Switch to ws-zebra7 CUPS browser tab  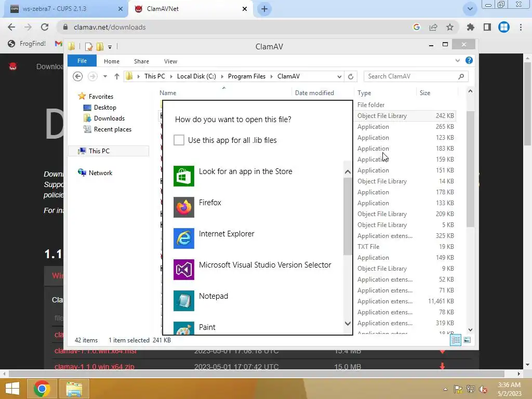coord(65,9)
